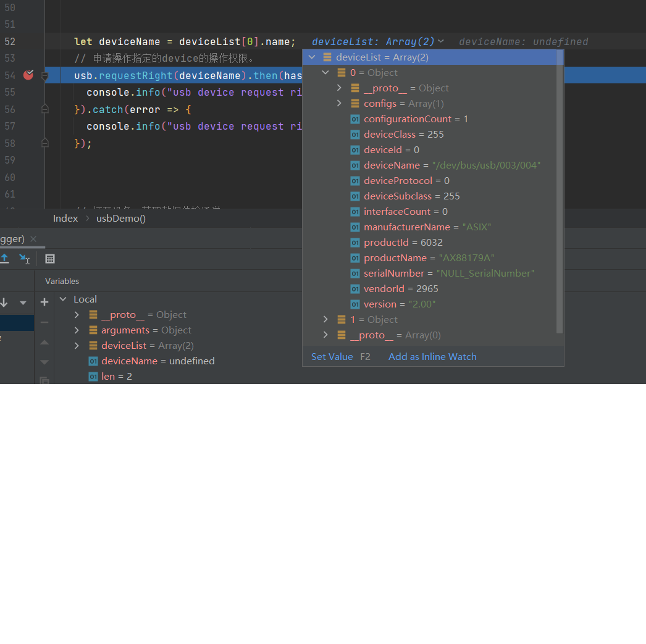646x644 pixels.
Task: Expand arguments = Object under Local
Action: (77, 330)
